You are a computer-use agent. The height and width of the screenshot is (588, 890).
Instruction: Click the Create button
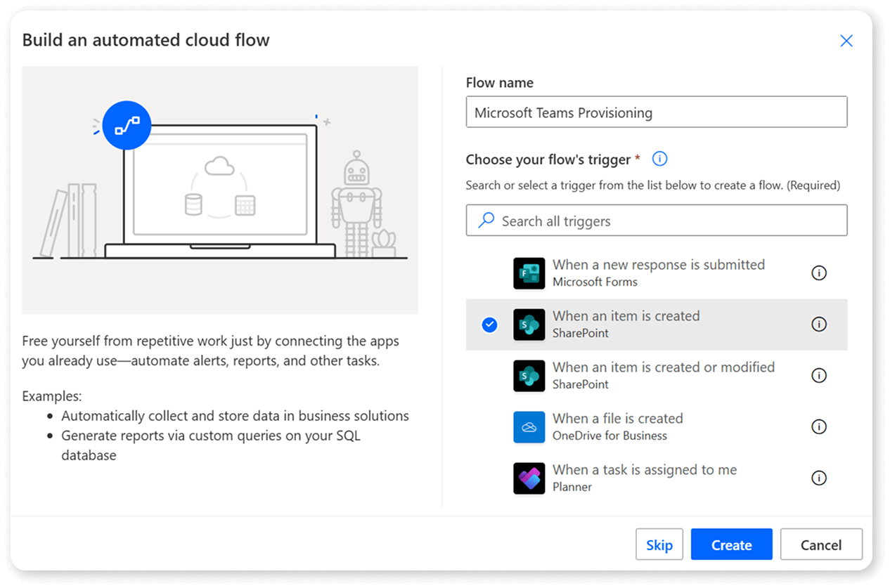tap(732, 544)
